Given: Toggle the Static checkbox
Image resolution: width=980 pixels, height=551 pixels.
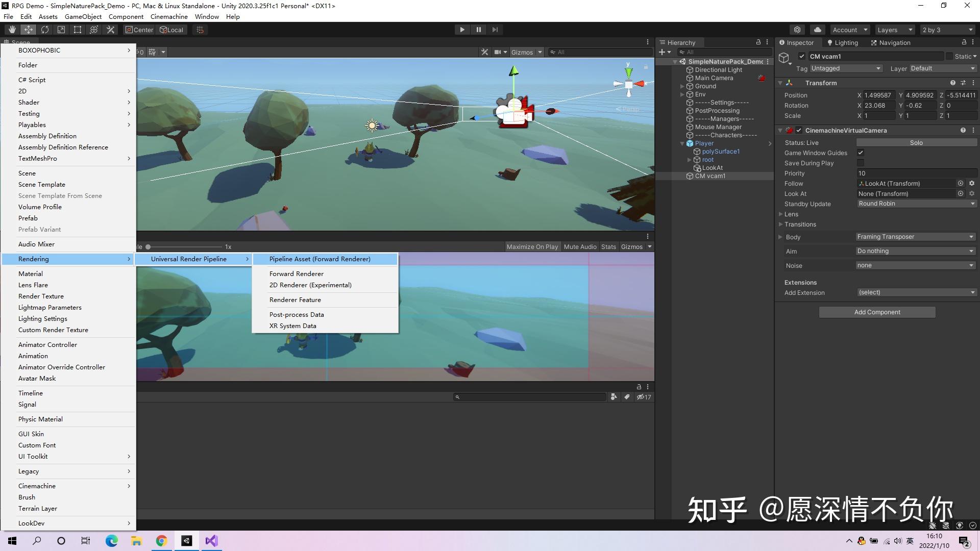Looking at the screenshot, I should point(949,56).
